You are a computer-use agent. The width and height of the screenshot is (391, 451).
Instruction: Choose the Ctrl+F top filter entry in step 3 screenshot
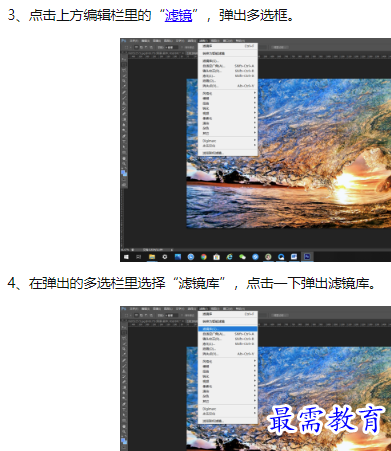pyautogui.click(x=228, y=46)
